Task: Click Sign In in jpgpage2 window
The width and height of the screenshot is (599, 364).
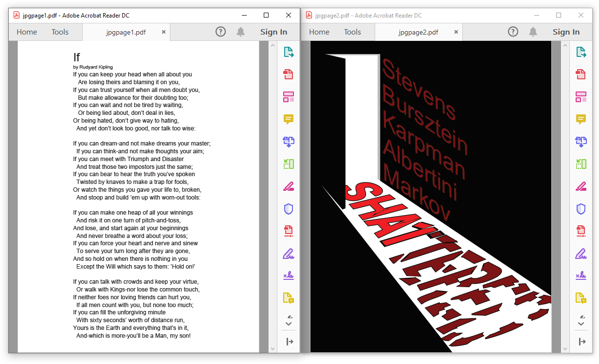Action: tap(566, 32)
